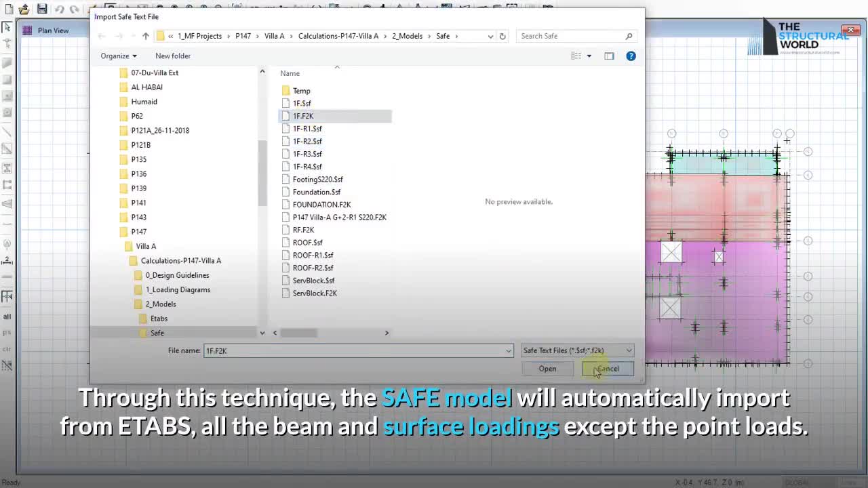The height and width of the screenshot is (488, 868).
Task: Select the file 1F.F2K
Action: (303, 116)
